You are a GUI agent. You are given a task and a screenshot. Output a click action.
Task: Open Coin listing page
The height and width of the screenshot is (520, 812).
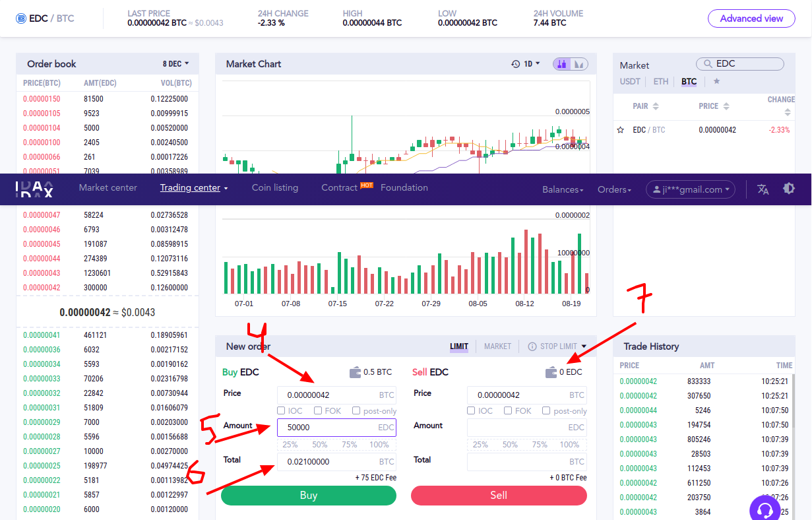[x=275, y=188]
